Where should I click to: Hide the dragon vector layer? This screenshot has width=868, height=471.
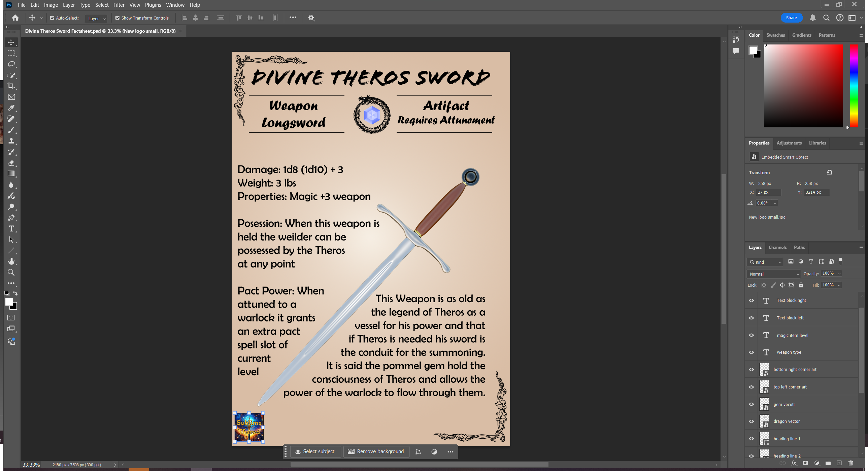[752, 421]
